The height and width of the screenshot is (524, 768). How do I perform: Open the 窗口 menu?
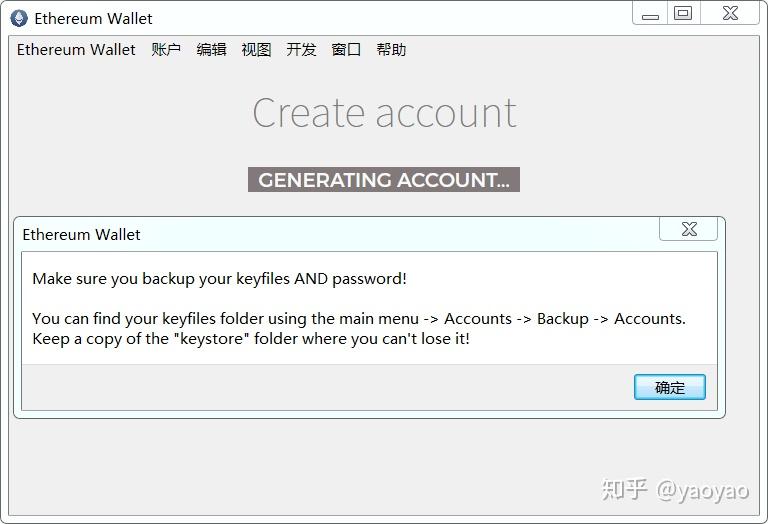click(x=346, y=49)
